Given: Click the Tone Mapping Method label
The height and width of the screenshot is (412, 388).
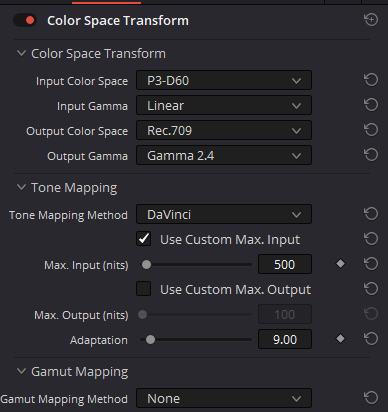Looking at the screenshot, I should (x=68, y=215).
